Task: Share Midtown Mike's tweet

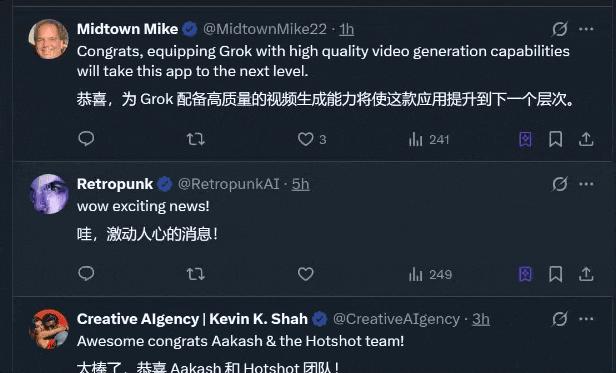Action: (x=586, y=139)
